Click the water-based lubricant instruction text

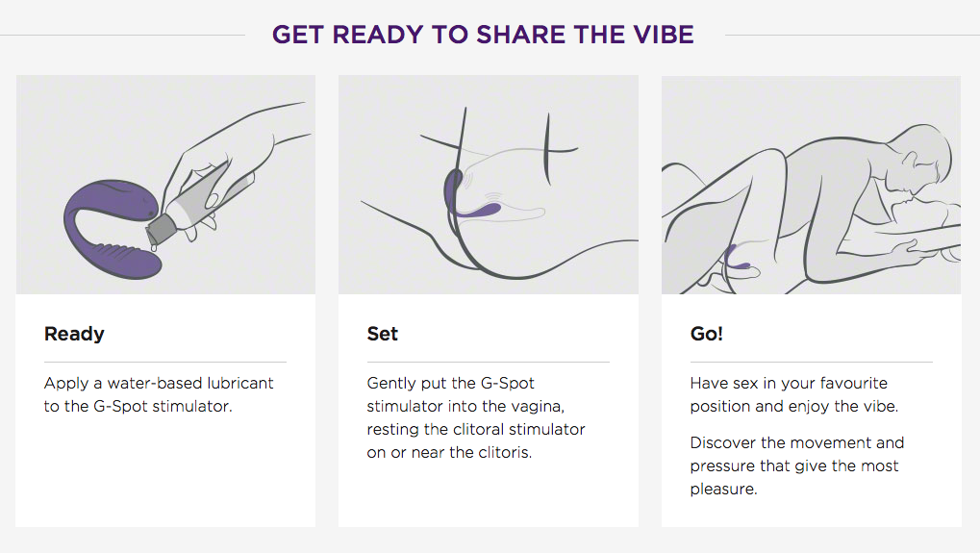click(x=159, y=394)
